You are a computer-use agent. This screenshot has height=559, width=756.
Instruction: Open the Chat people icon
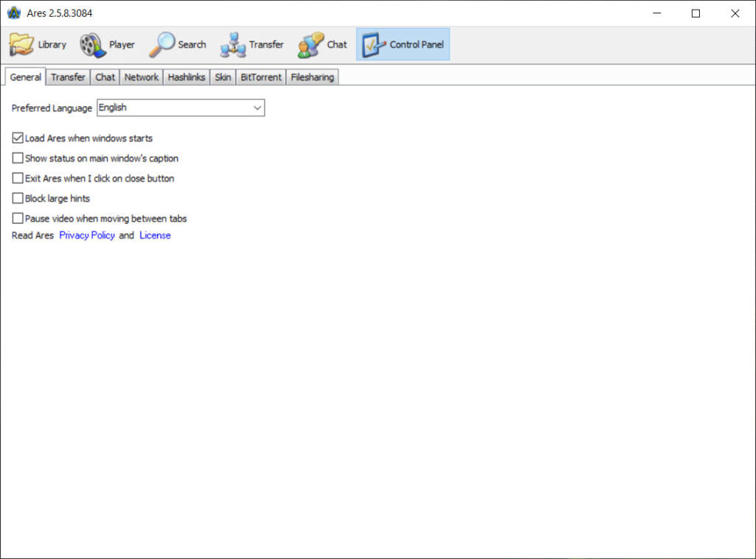coord(311,45)
